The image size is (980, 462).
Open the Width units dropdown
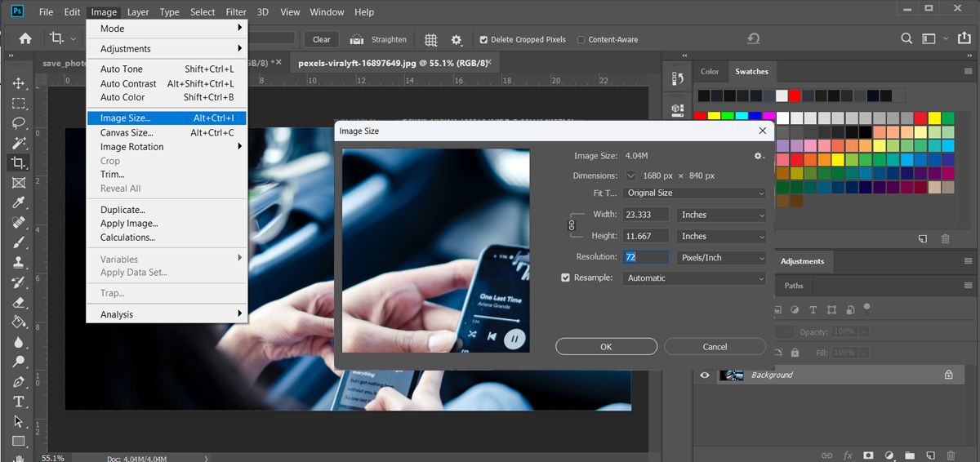point(722,215)
